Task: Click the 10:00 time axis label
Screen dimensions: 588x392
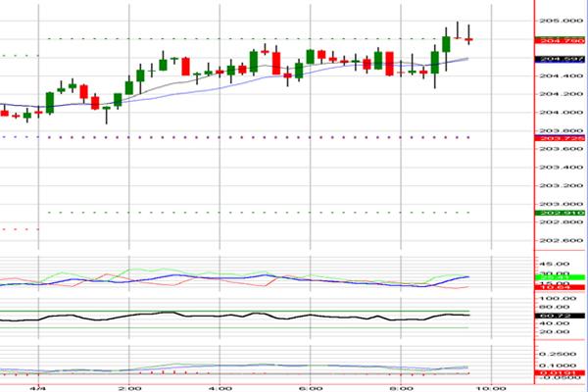Action: pyautogui.click(x=492, y=388)
